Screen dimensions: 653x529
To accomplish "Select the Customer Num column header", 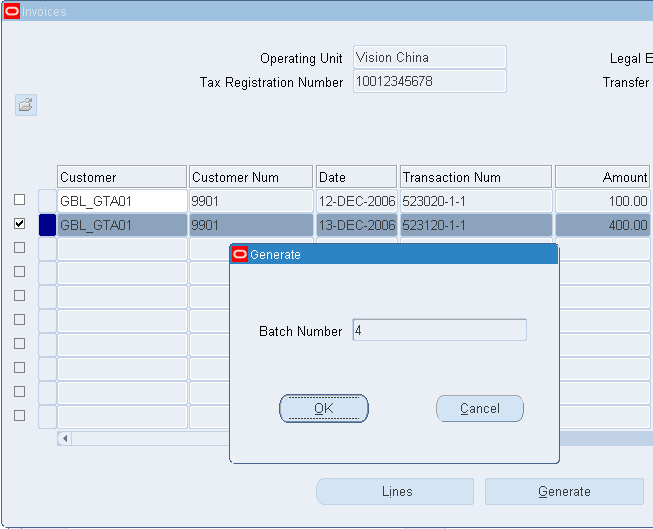I will (251, 177).
